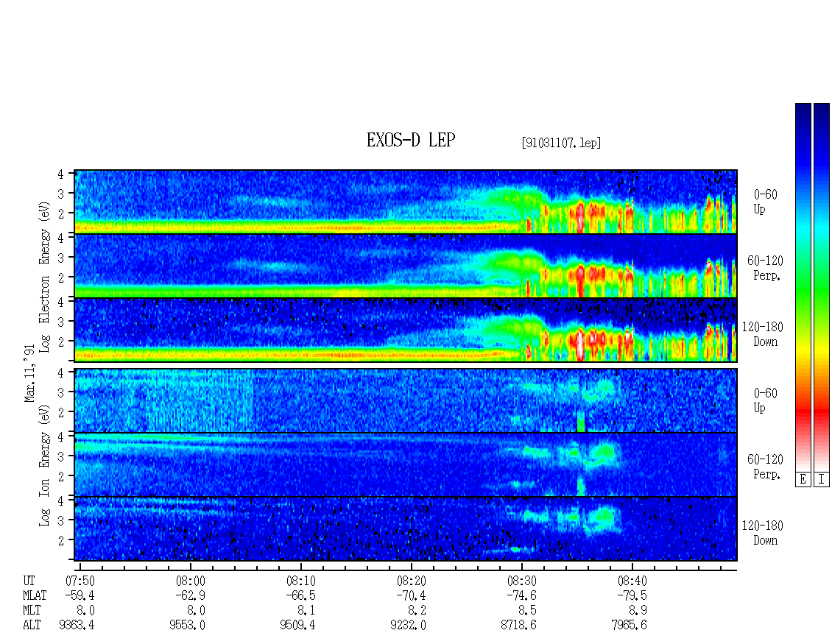
Task: Select the electron 120-180 Down spectrogram panel
Action: (x=406, y=330)
